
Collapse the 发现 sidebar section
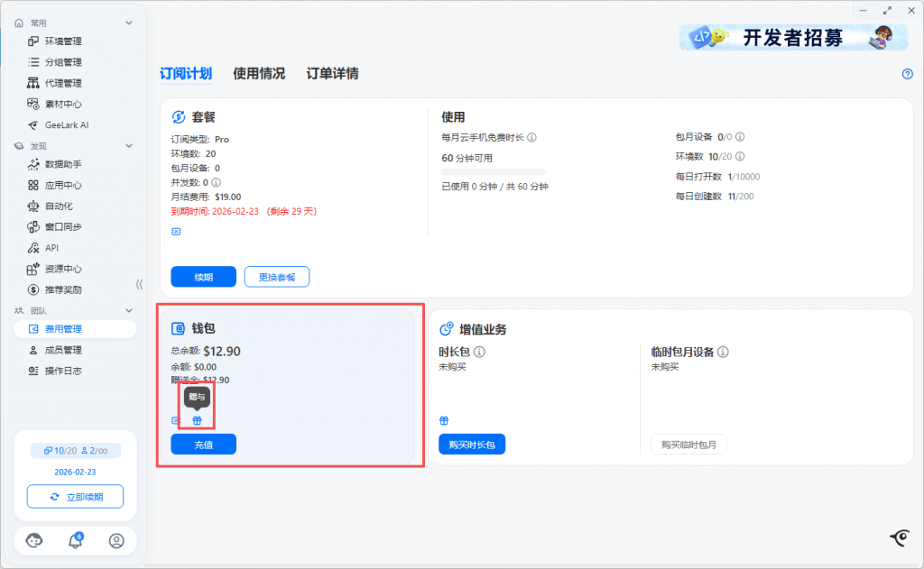point(129,146)
